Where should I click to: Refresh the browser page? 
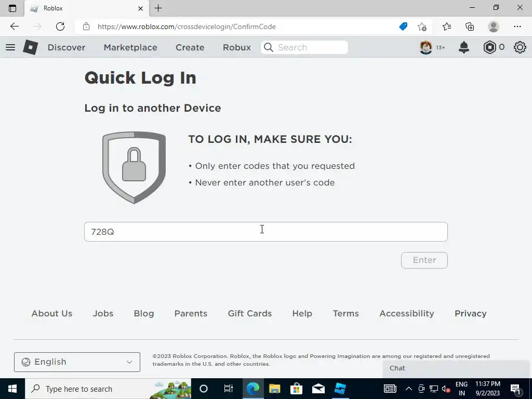click(60, 26)
